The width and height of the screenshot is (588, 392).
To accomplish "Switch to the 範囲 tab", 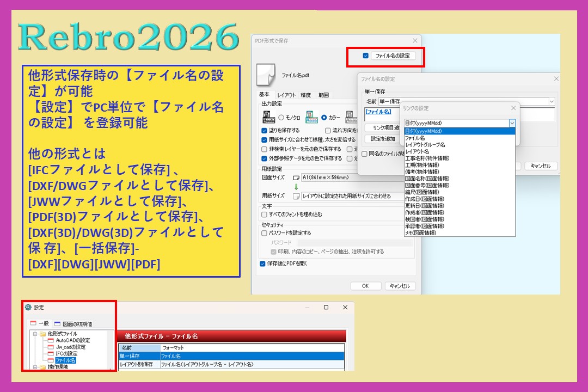I will click(323, 95).
